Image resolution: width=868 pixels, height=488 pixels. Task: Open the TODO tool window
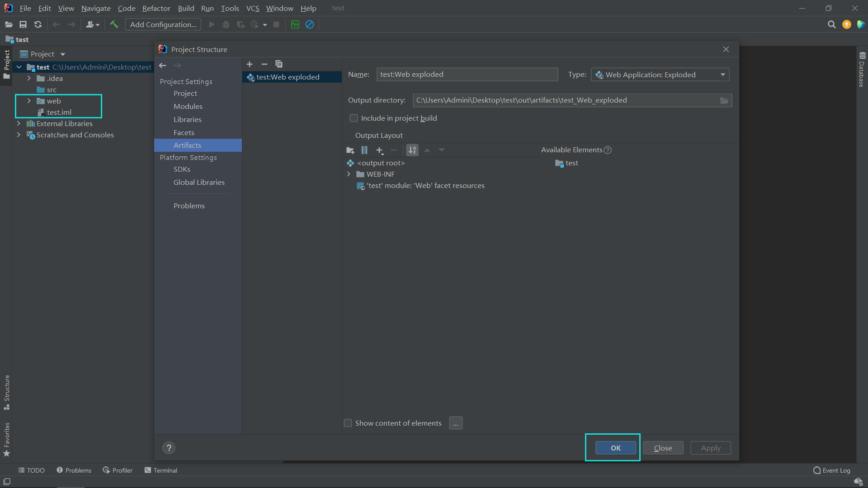click(x=31, y=470)
